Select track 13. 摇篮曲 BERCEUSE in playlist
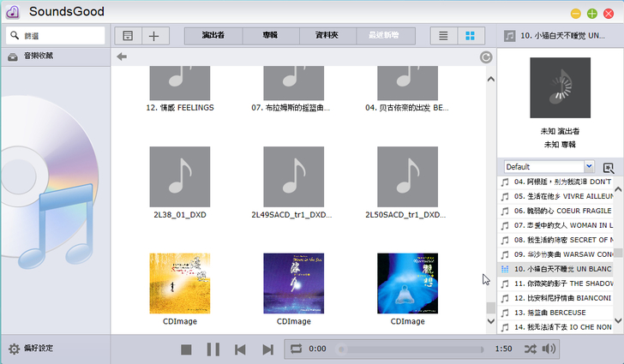 click(x=555, y=313)
